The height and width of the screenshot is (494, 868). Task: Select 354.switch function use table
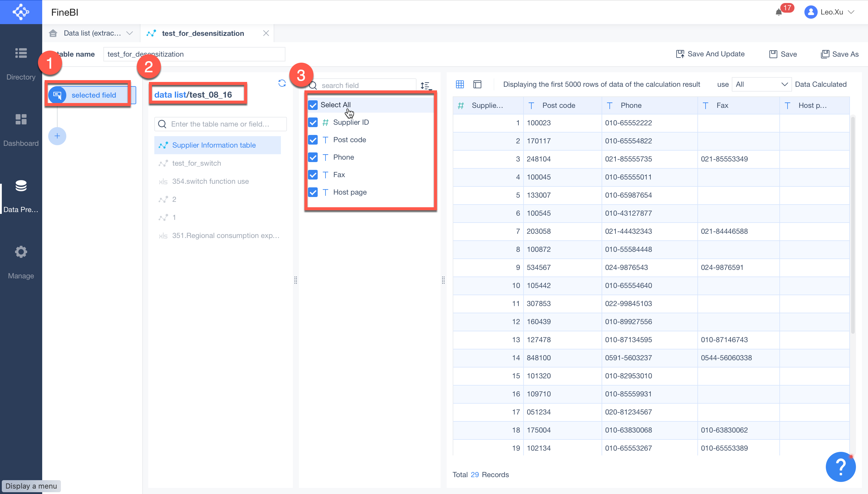click(x=217, y=181)
